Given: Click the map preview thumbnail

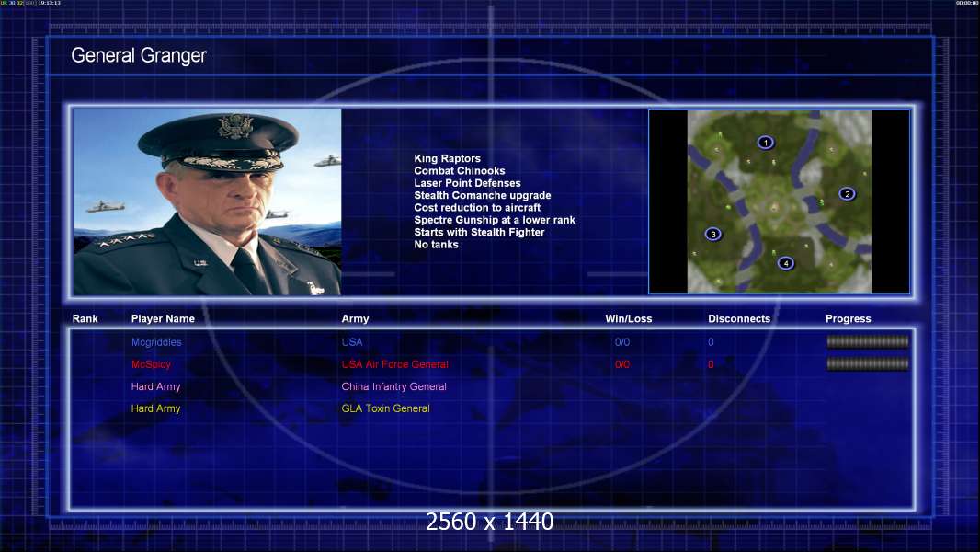Looking at the screenshot, I should [780, 201].
